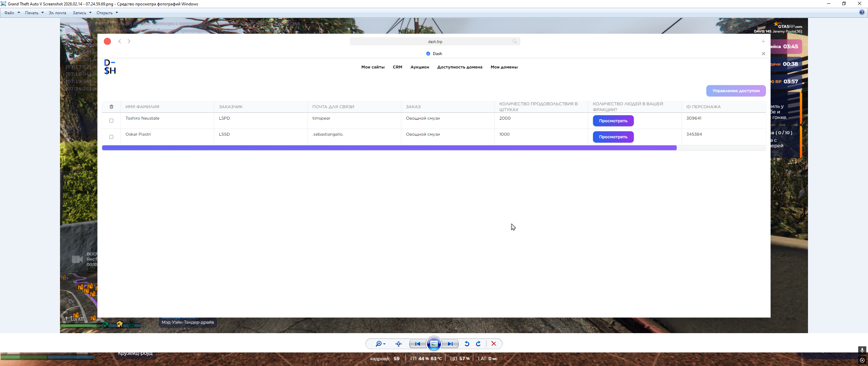This screenshot has height=366, width=868.
Task: Click the zoom magnifier icon
Action: point(378,344)
